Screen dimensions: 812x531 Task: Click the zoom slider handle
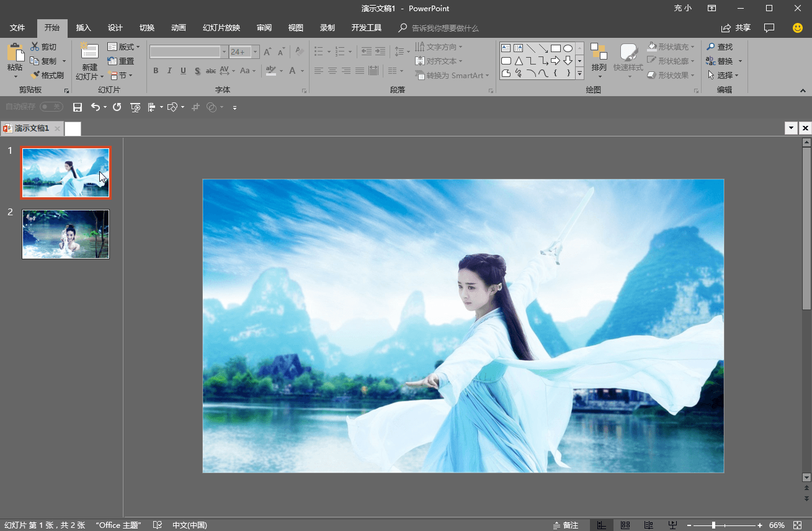click(x=713, y=525)
